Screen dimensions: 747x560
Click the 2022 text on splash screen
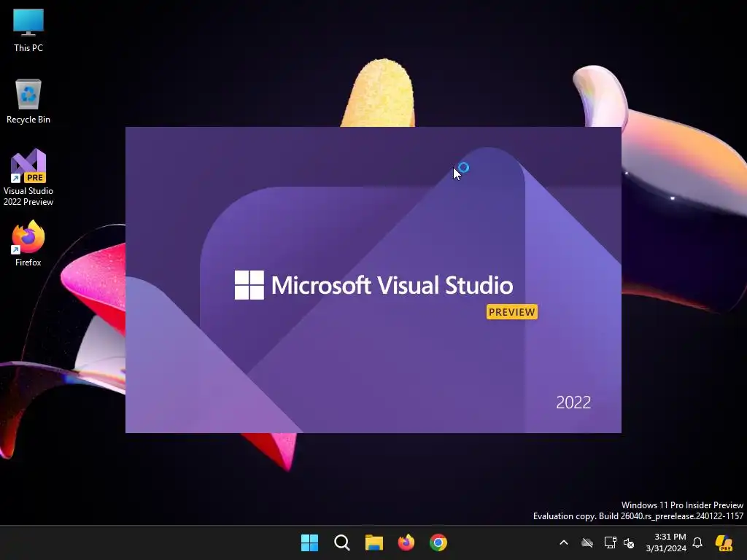573,402
